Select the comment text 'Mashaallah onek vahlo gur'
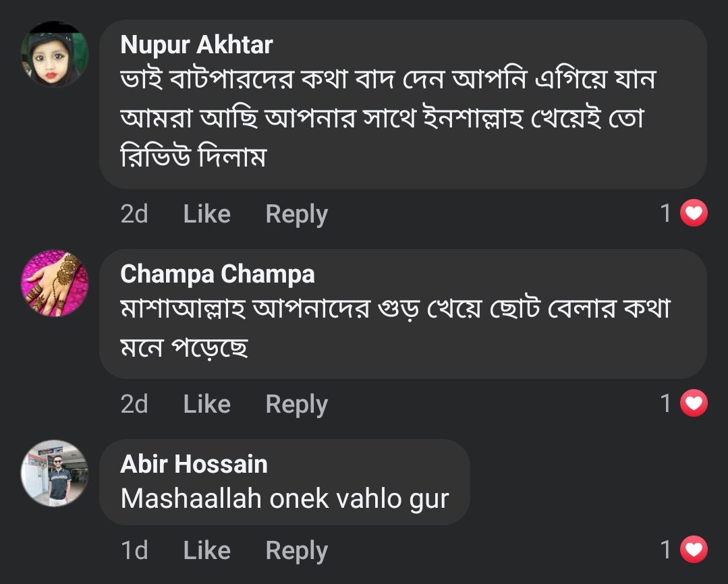 point(285,499)
